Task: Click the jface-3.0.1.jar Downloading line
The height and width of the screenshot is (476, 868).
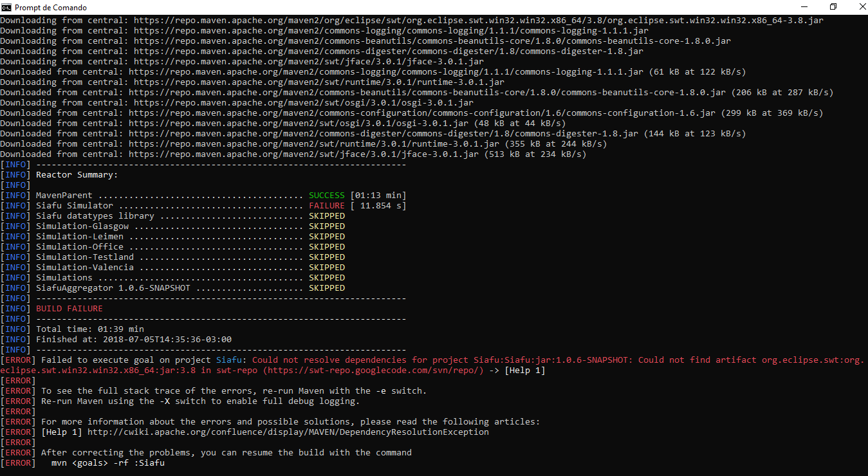Action: coord(242,62)
